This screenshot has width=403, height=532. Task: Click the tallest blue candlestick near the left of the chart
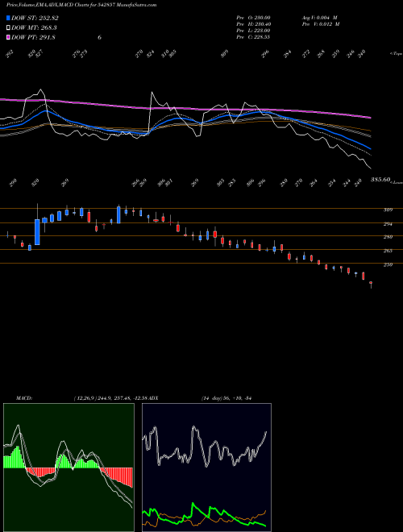37,232
